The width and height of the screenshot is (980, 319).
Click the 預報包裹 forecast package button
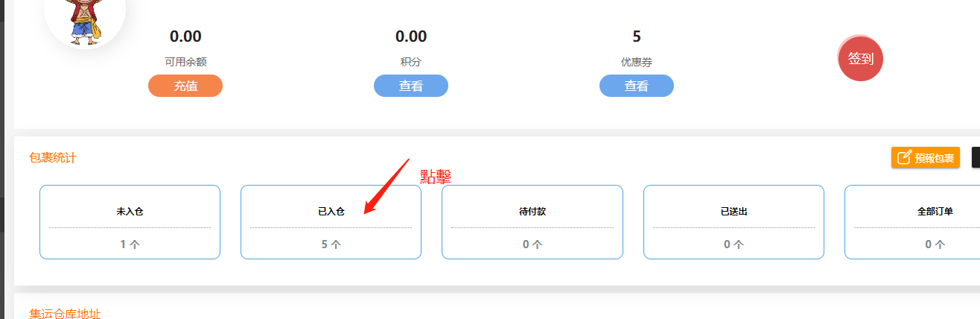(926, 157)
